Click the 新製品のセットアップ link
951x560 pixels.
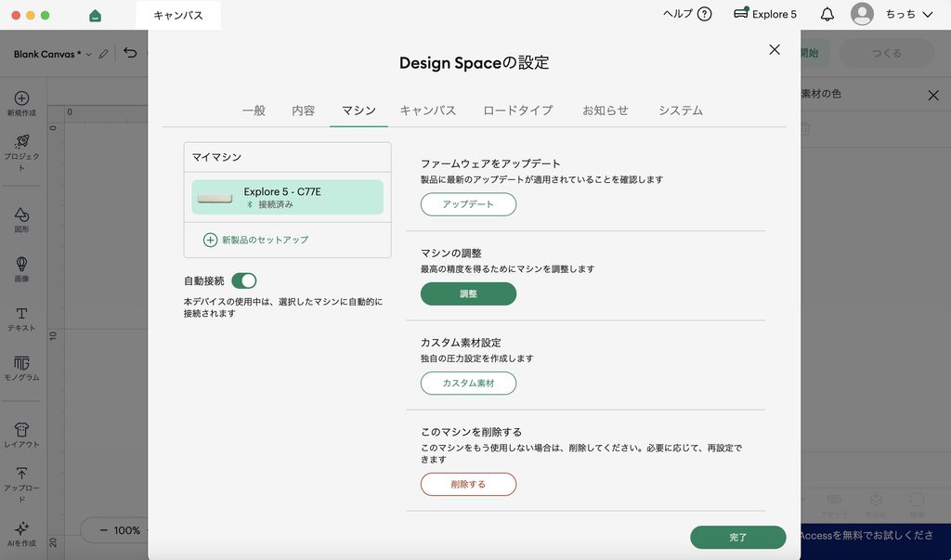coord(256,240)
